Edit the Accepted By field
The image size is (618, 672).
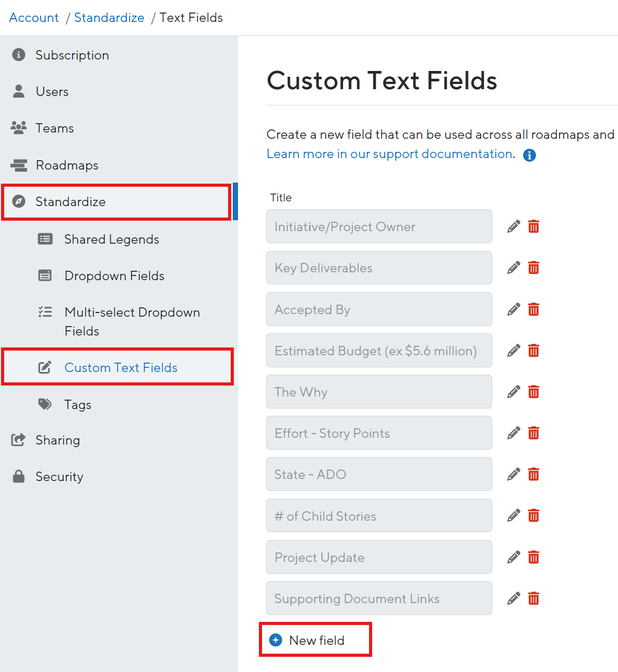[x=513, y=309]
